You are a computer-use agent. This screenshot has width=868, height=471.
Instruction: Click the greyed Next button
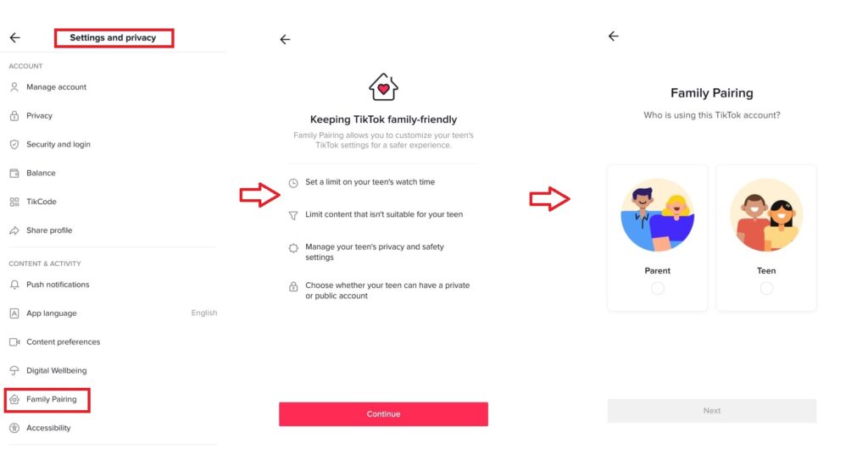click(711, 411)
